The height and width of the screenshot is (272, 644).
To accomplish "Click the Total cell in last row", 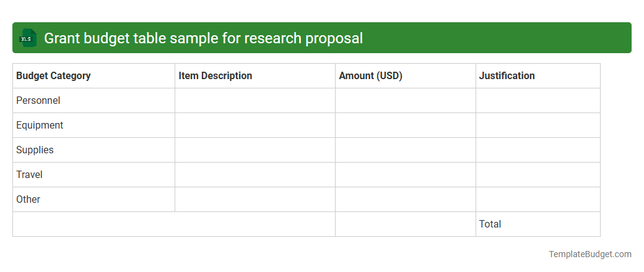I will pyautogui.click(x=538, y=224).
